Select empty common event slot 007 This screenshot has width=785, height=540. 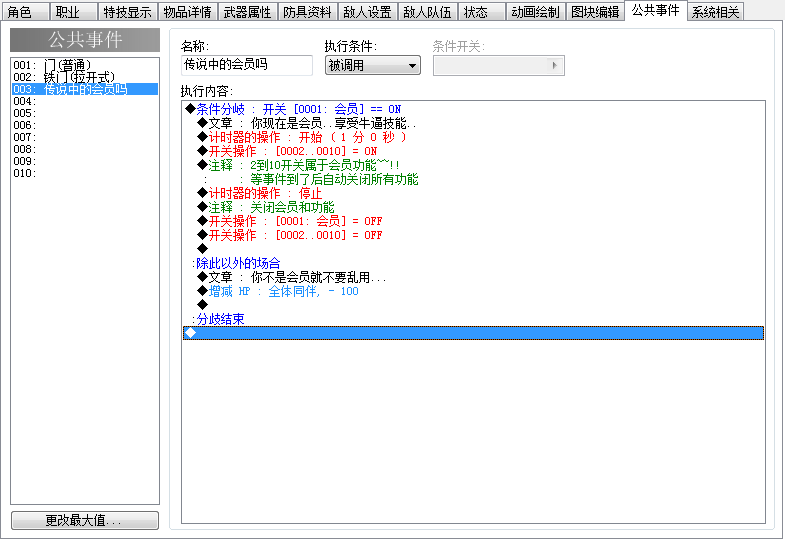pos(85,137)
